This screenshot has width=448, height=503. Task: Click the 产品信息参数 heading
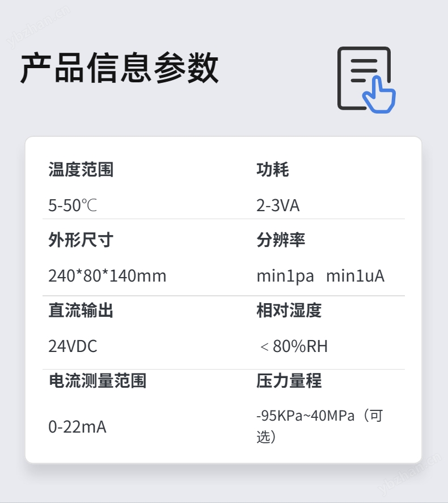pyautogui.click(x=120, y=68)
